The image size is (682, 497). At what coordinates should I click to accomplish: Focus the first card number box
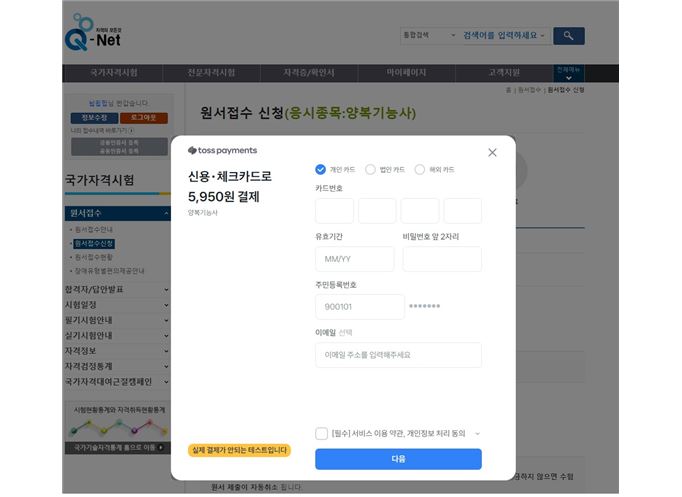point(334,211)
